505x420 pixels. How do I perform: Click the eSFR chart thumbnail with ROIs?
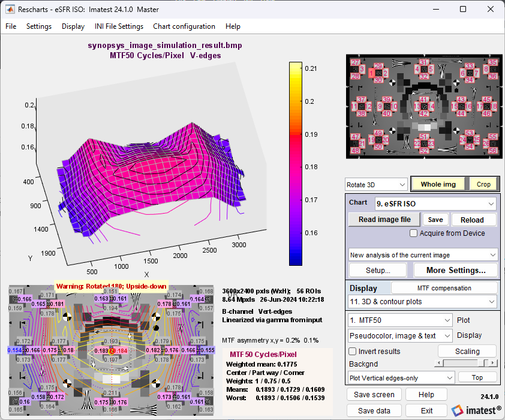424,106
